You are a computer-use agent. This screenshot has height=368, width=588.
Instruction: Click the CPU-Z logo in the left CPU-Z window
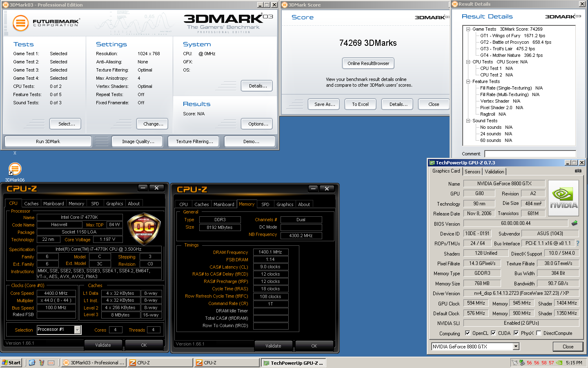tap(22, 188)
